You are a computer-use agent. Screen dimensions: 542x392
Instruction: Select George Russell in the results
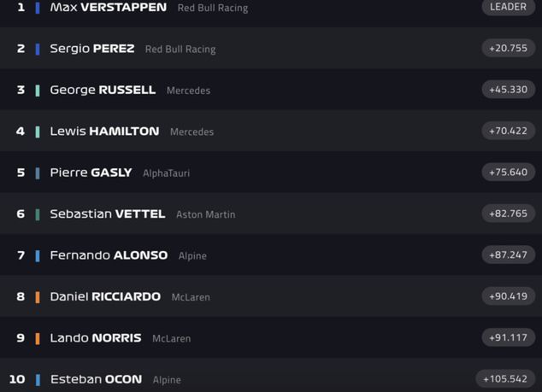103,90
